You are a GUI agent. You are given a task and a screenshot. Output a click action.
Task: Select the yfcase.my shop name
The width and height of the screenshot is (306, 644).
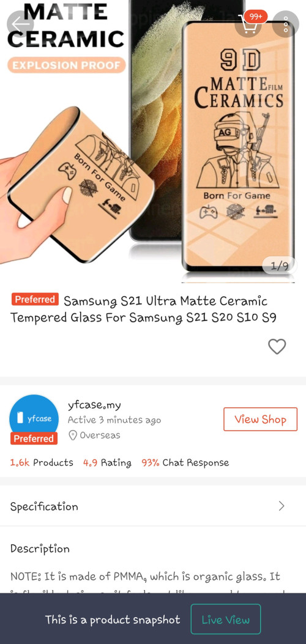[94, 405]
